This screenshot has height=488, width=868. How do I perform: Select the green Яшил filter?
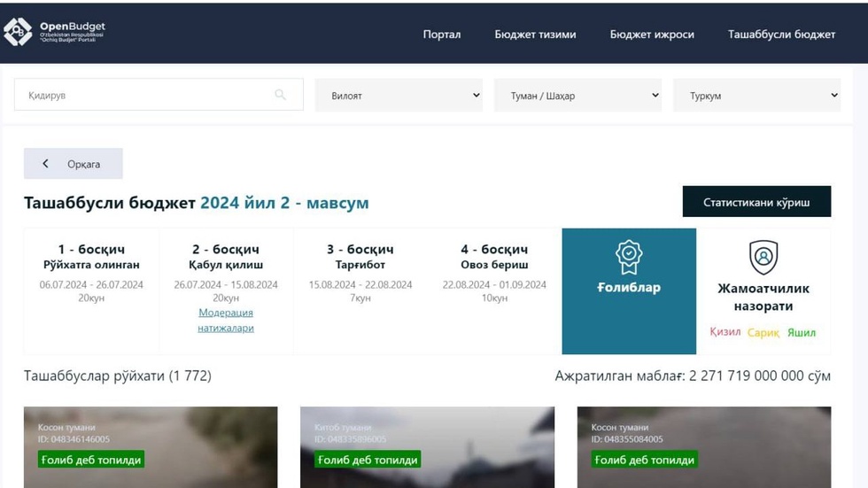(x=802, y=333)
